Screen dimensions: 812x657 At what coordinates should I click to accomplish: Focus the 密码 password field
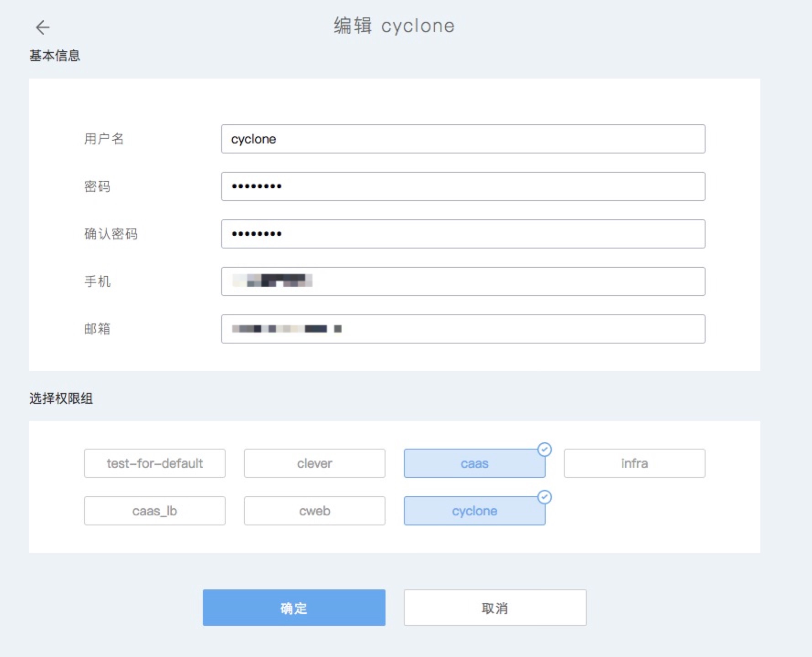463,186
